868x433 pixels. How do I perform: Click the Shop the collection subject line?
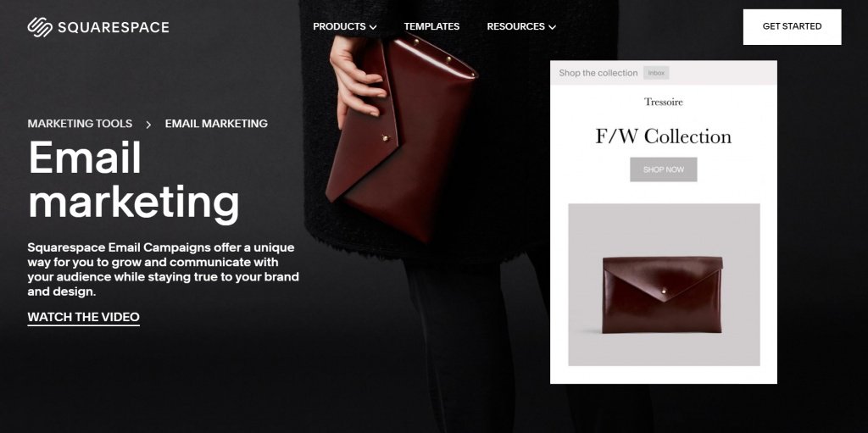[598, 73]
